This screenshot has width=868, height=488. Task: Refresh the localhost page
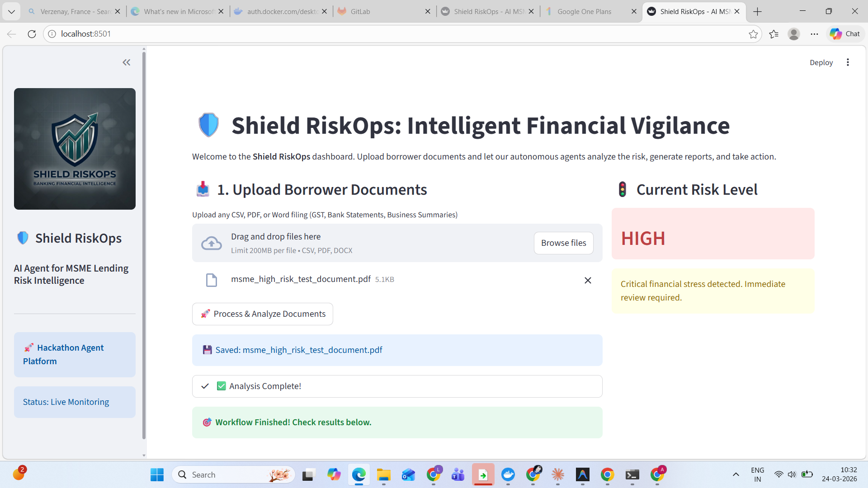tap(32, 34)
